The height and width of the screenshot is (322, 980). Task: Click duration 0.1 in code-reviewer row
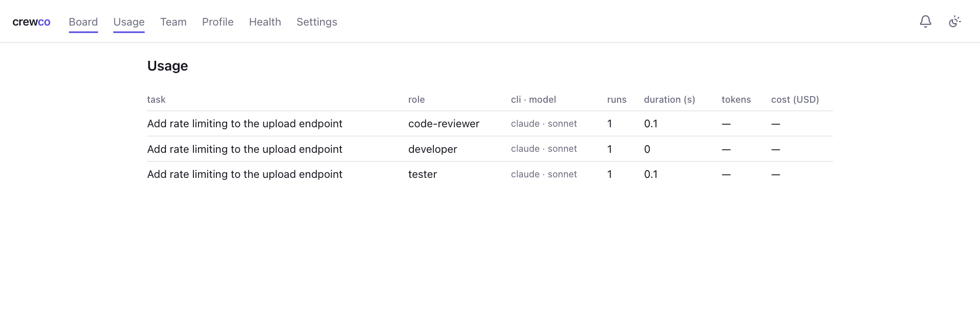[651, 124]
